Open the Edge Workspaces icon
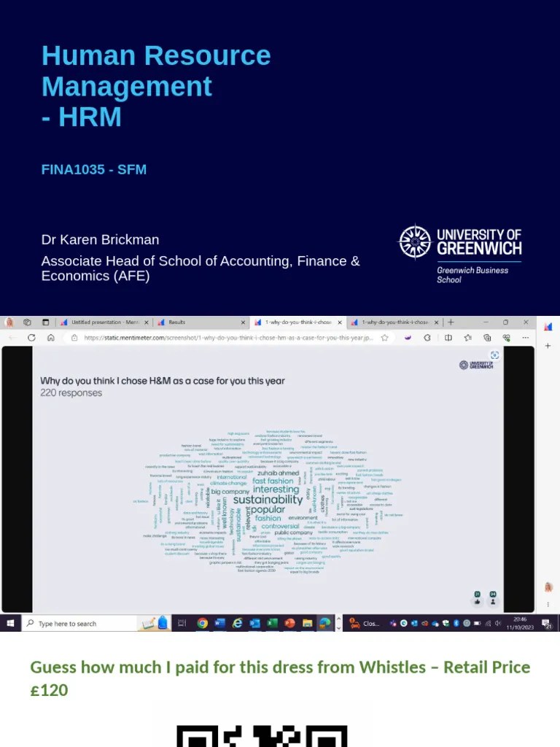Screen dimensions: 560x747 click(x=27, y=322)
